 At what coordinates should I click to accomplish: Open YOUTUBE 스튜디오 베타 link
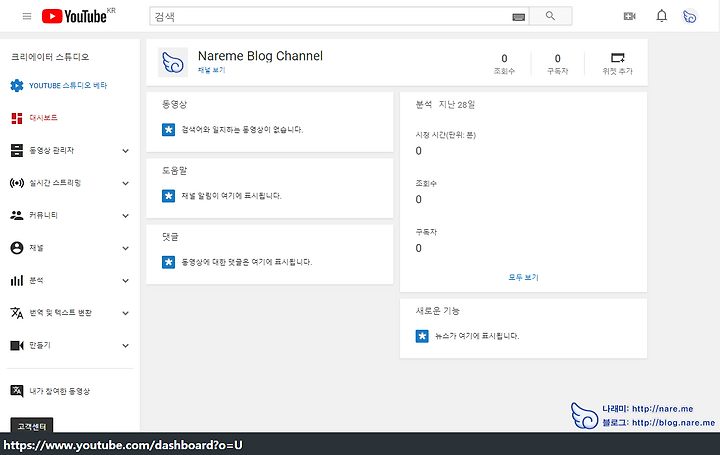(68, 85)
